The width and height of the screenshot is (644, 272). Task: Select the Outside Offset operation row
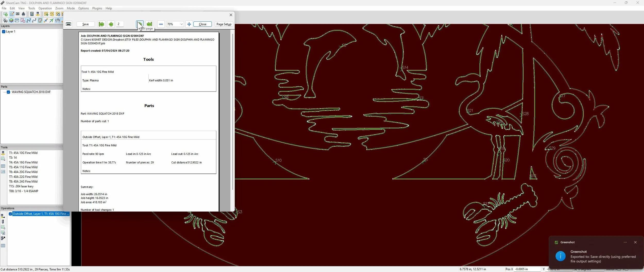pyautogui.click(x=41, y=214)
